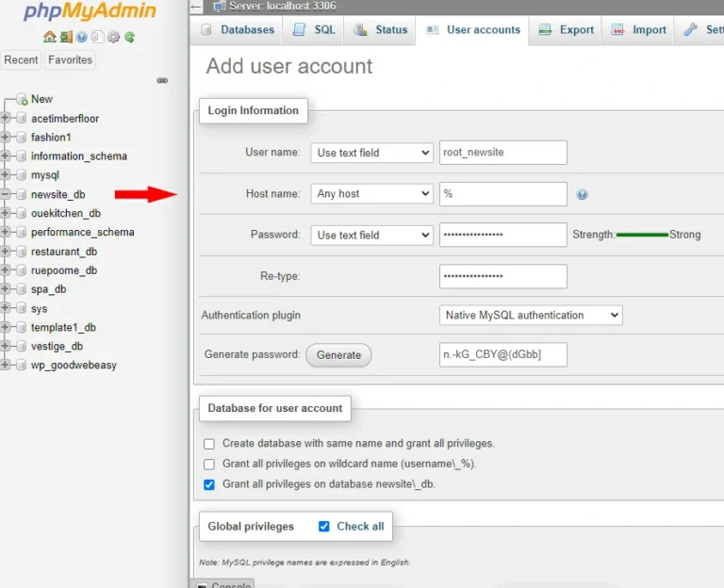
Task: Click database icon beside spa_db
Action: point(22,289)
